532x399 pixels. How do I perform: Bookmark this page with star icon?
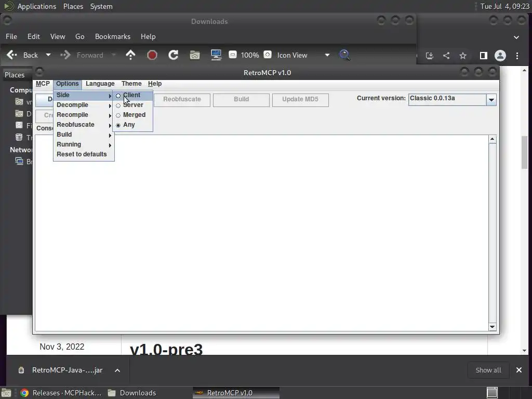[x=463, y=56]
